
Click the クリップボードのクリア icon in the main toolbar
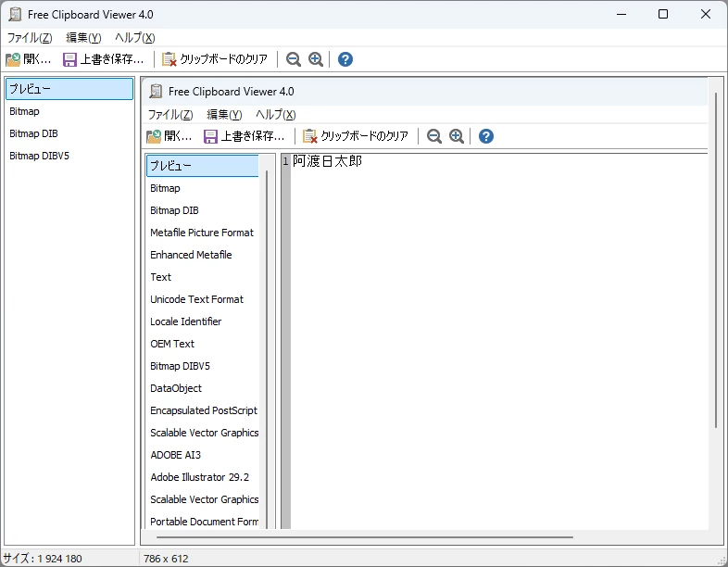pos(169,59)
